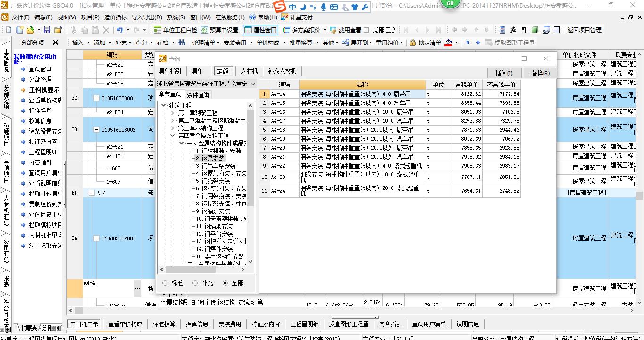The width and height of the screenshot is (644, 340).
Task: Collapse 第四章金属结构工程 tree node
Action: pos(173,136)
